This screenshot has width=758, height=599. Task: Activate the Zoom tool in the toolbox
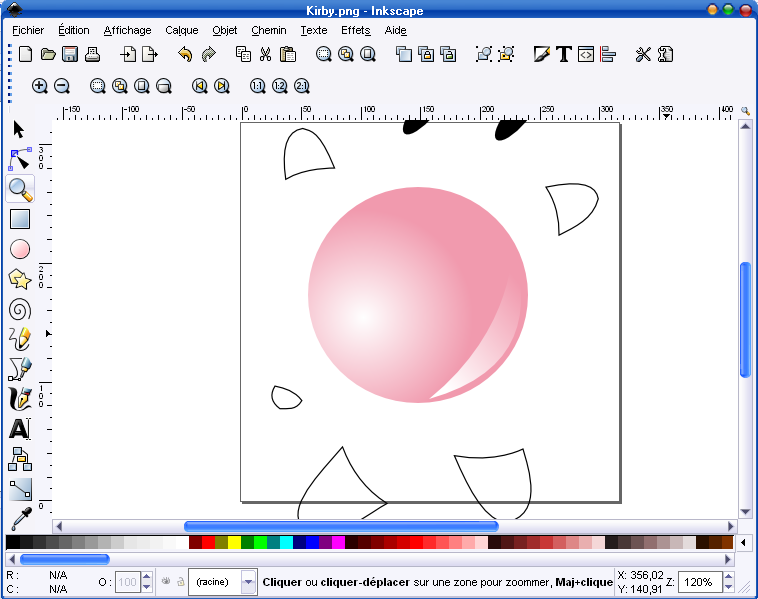click(20, 189)
